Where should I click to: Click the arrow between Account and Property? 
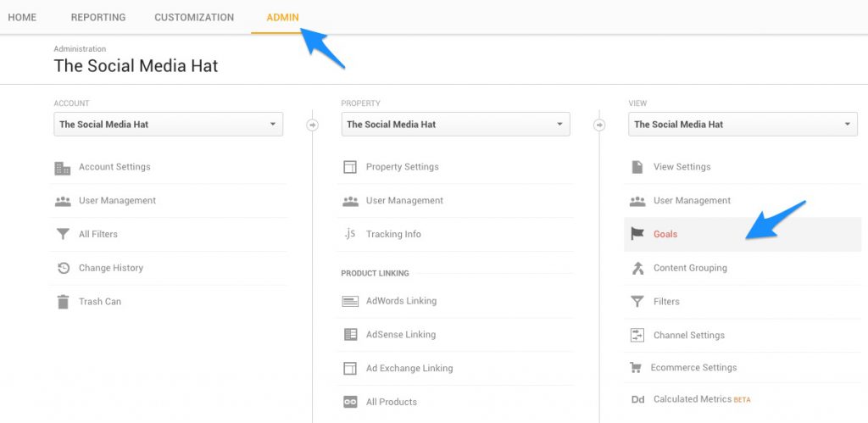(312, 125)
